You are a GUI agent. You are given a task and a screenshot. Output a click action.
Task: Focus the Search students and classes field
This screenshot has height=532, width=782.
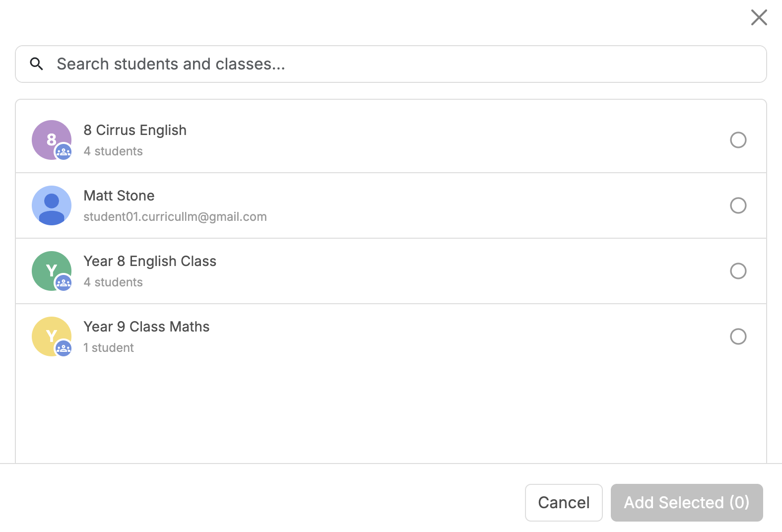397,64
